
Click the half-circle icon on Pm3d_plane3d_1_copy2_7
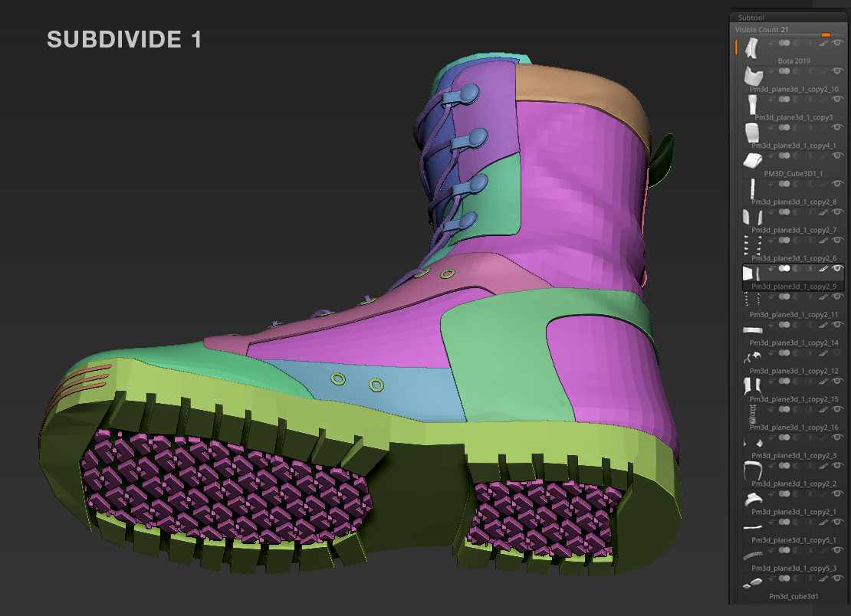[797, 211]
